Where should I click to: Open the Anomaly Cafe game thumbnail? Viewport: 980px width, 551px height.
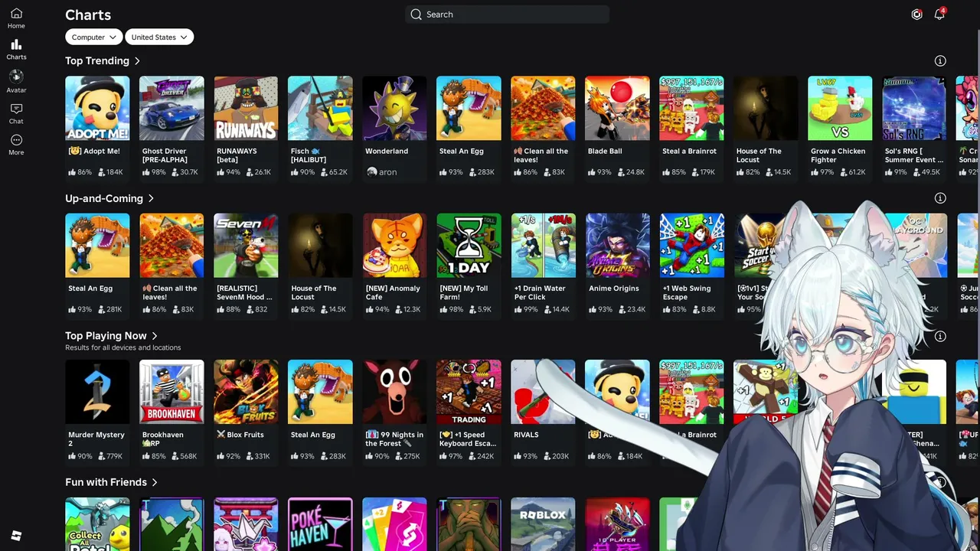394,246
